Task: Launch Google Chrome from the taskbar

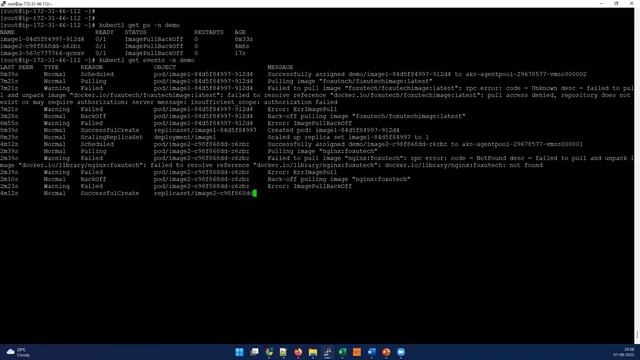Action: click(x=269, y=352)
